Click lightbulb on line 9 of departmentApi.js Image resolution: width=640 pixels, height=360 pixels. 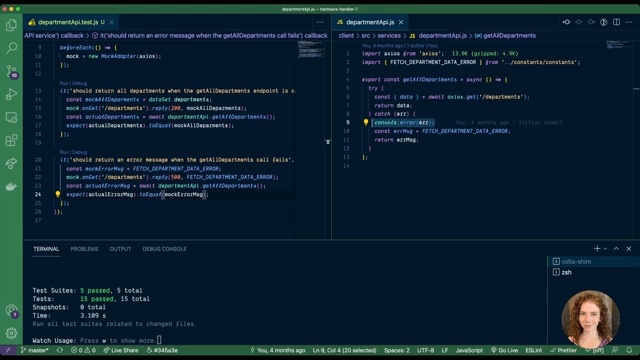tap(366, 122)
